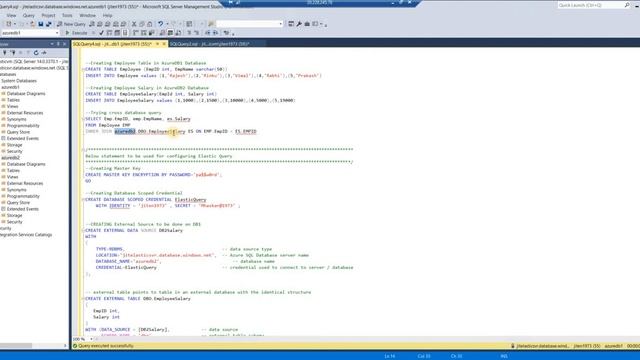Click Display Estimated Execution Plan icon
This screenshot has height=360, width=640.
(109, 33)
